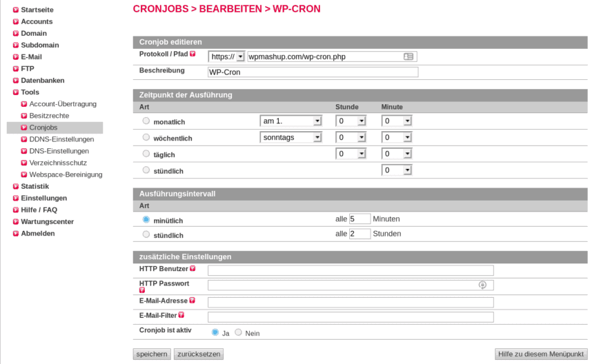Viewport: 599px width, 364px height.
Task: Open the sonntags weekday dropdown
Action: click(x=291, y=137)
